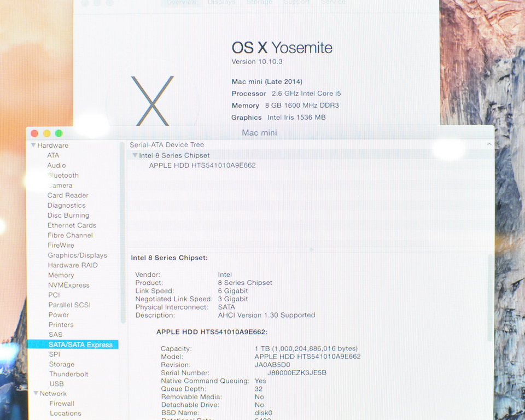Click serial number J88000EZK3JE5B
This screenshot has width=525, height=420.
296,373
